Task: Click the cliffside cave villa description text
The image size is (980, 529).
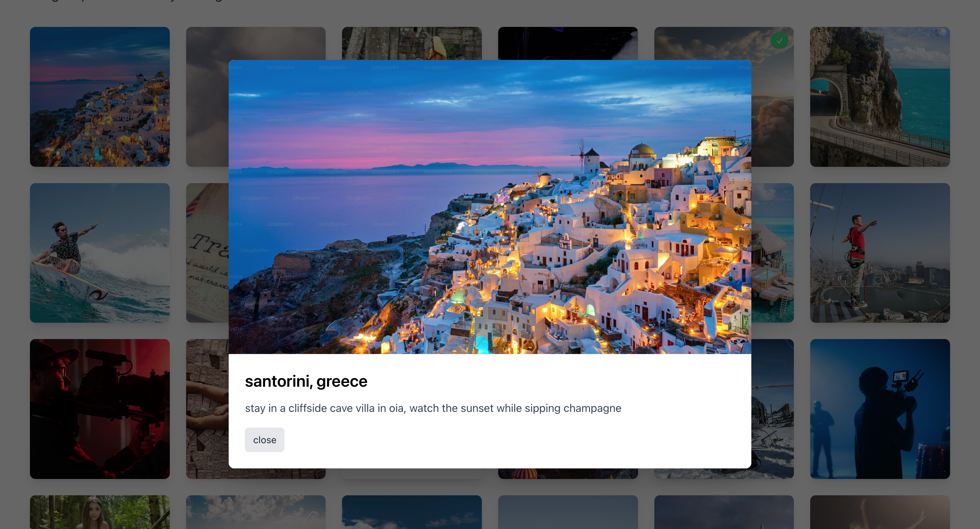Action: [x=433, y=408]
